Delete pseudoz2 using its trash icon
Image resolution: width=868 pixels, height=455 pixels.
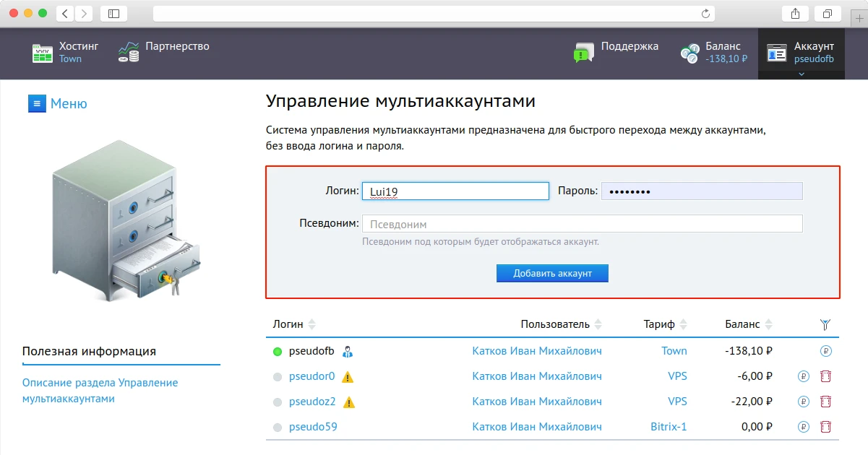coord(825,401)
